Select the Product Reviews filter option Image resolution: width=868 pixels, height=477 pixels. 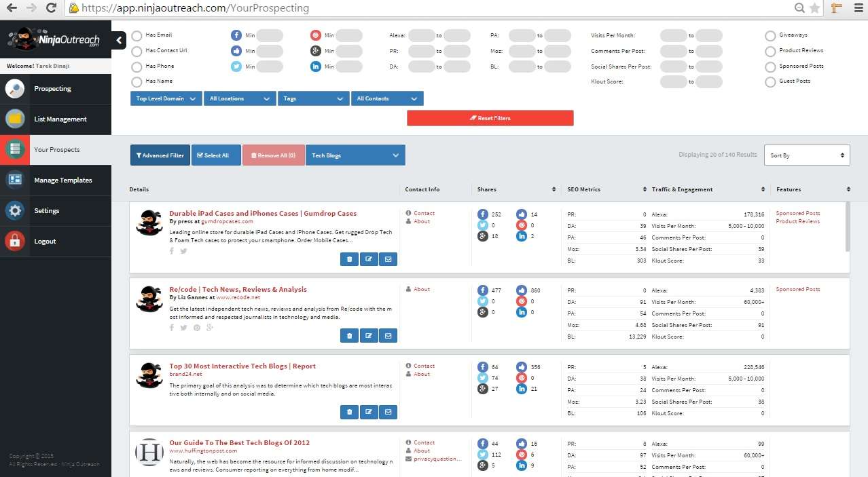tap(770, 51)
